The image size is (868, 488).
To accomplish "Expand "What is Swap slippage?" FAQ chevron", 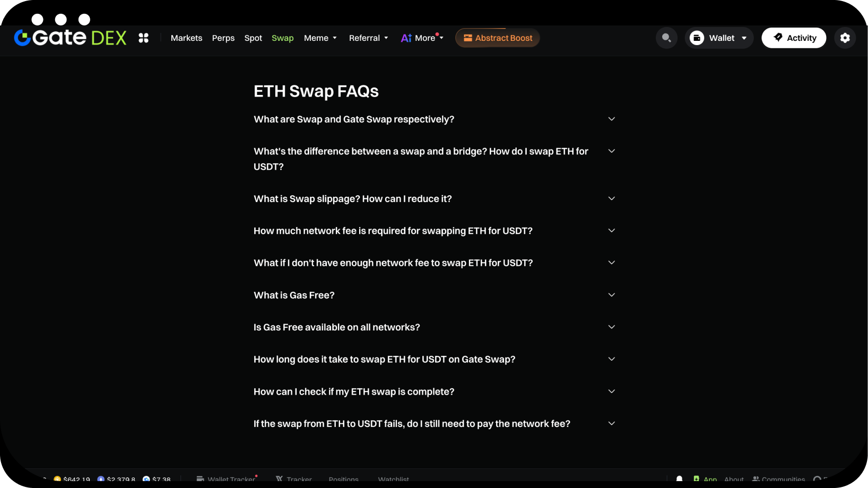I will [611, 198].
